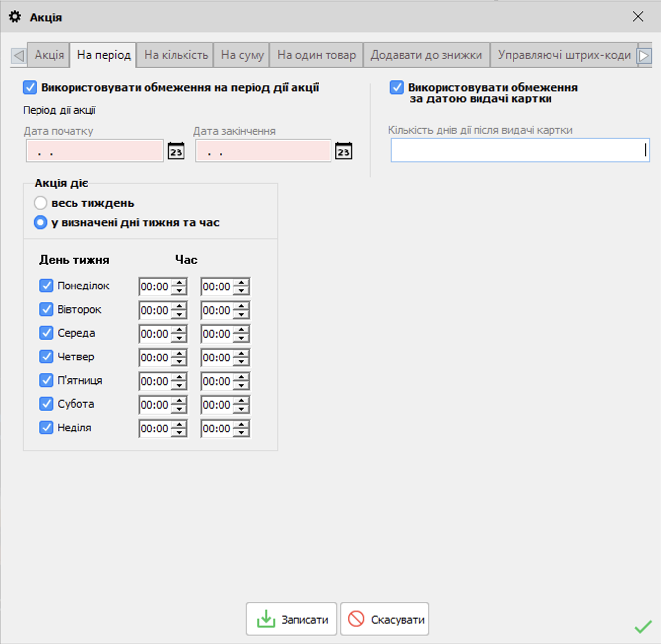
Task: Select the 'весь тиждень' radio option
Action: 40,203
